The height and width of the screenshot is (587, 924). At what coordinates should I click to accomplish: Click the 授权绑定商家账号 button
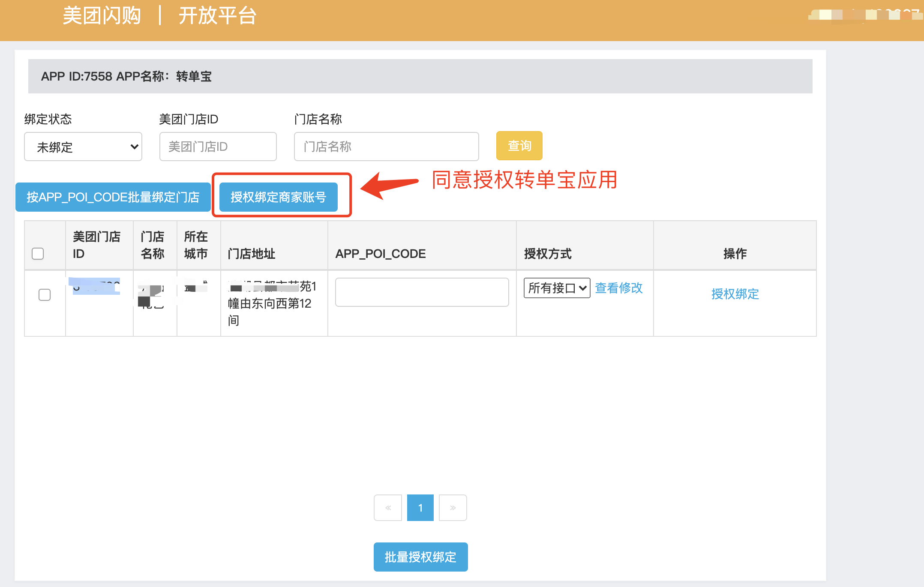279,197
